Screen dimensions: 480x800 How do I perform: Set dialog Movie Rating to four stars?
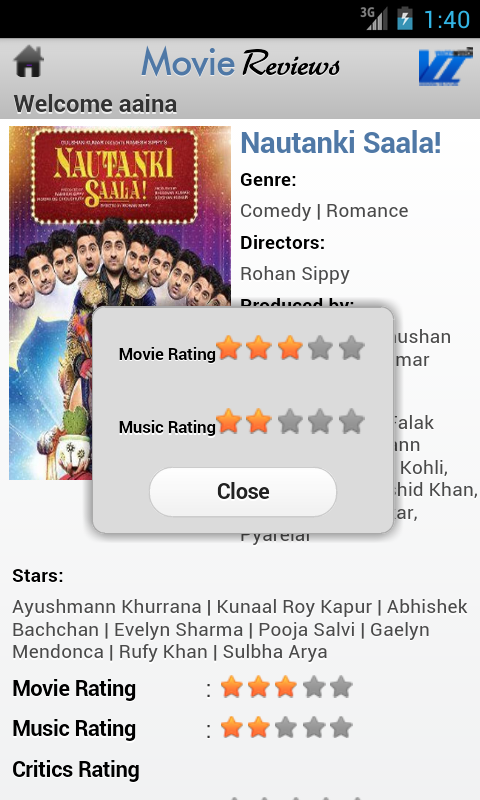pyautogui.click(x=320, y=348)
